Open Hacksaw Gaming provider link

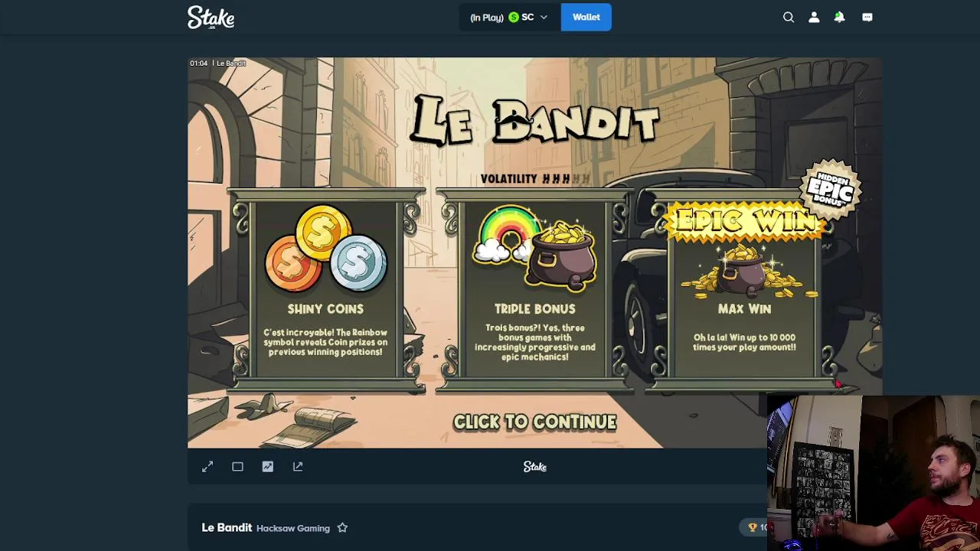click(293, 528)
